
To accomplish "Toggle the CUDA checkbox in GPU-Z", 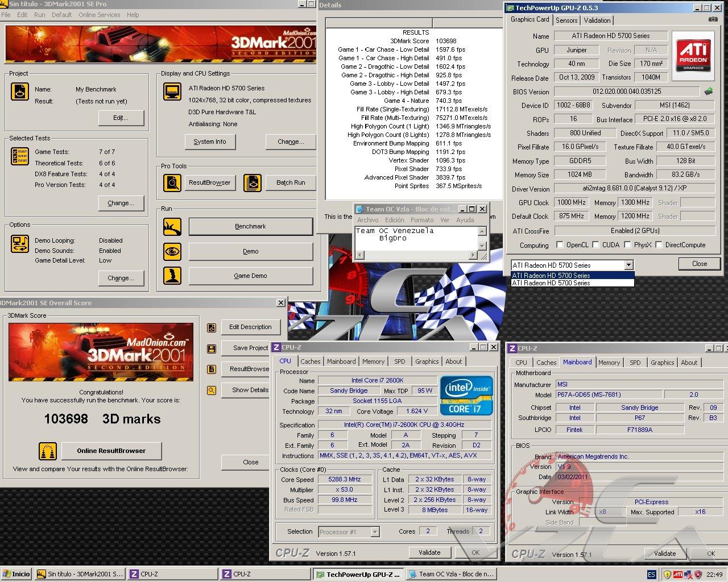I will point(595,245).
